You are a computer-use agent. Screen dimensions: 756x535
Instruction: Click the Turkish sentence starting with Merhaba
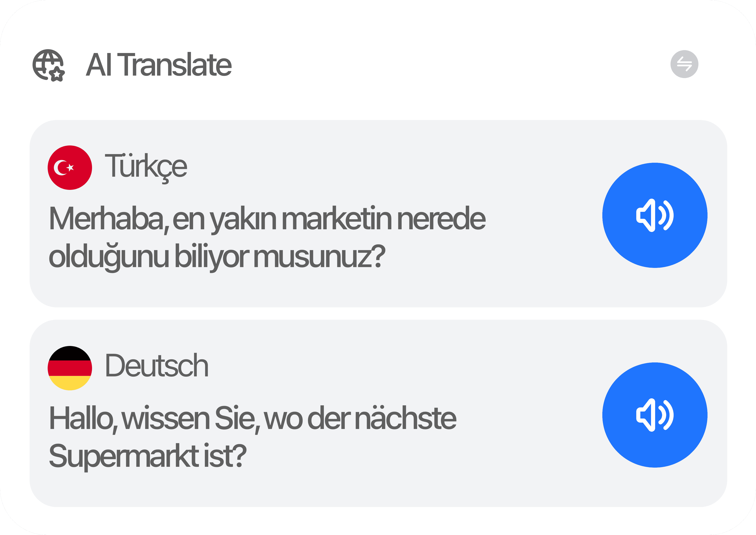[x=267, y=219]
